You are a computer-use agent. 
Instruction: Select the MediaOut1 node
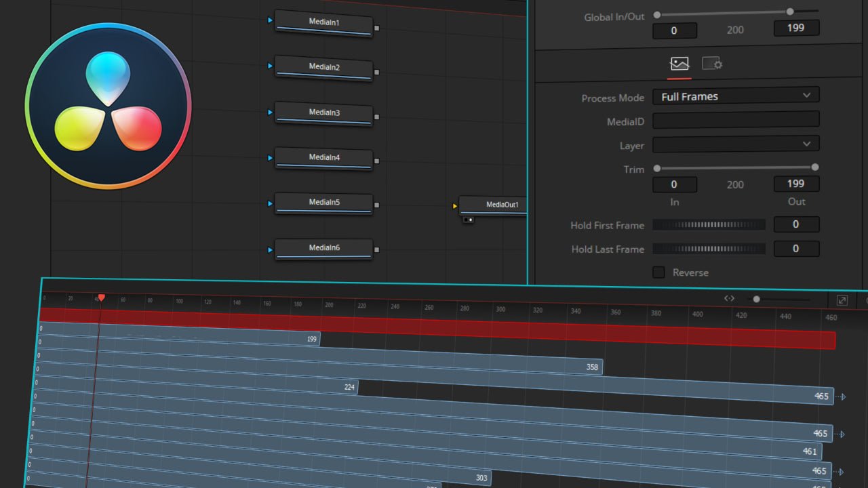click(x=493, y=205)
